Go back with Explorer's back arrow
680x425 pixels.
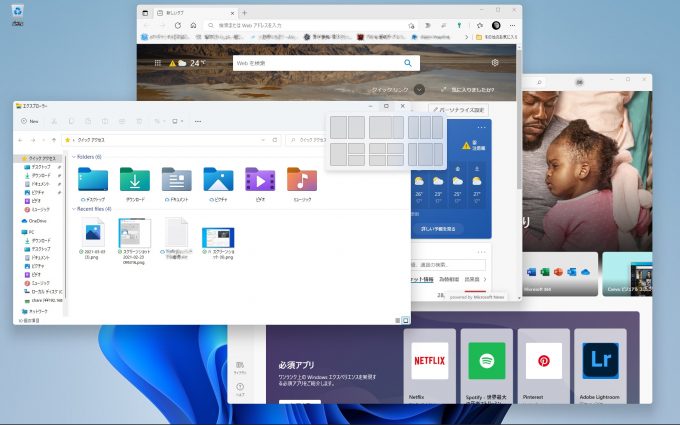pos(20,140)
